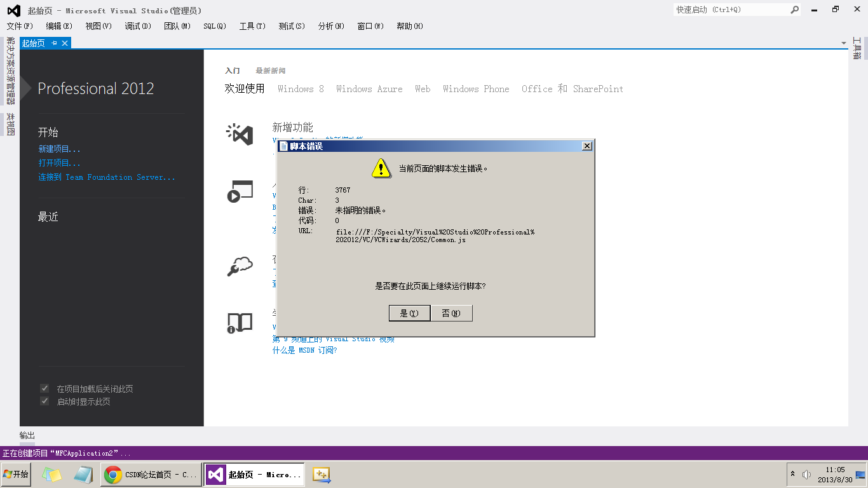The image size is (868, 488).
Task: Click the warning triangle in the script error dialog
Action: (381, 168)
